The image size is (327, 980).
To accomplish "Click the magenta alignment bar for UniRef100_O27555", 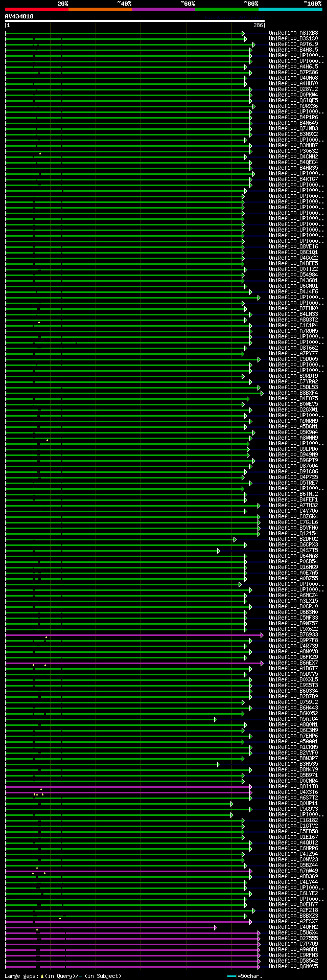I will point(132,939).
